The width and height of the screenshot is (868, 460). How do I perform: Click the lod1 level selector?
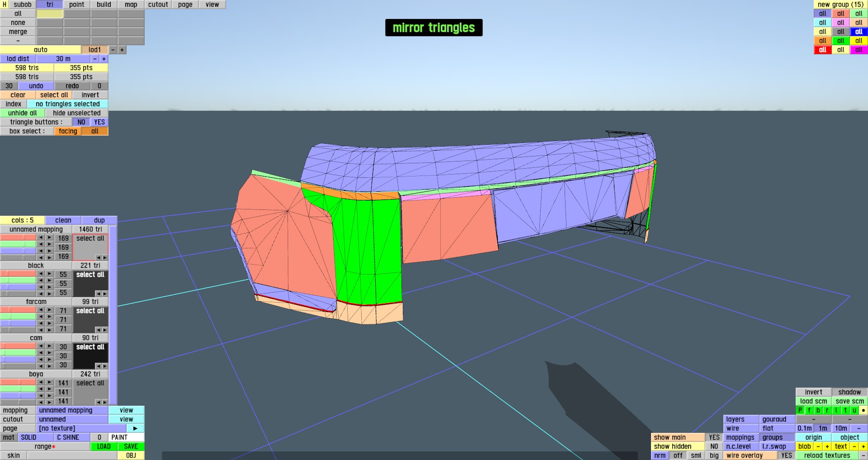pos(95,50)
